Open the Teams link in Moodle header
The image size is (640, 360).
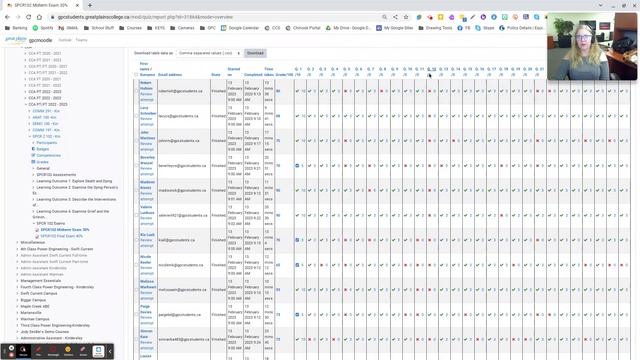point(82,40)
